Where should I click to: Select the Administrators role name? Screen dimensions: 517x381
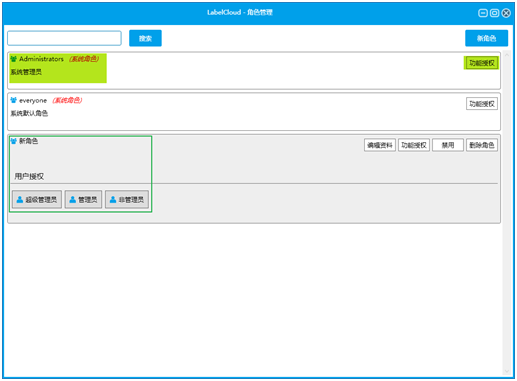point(41,59)
